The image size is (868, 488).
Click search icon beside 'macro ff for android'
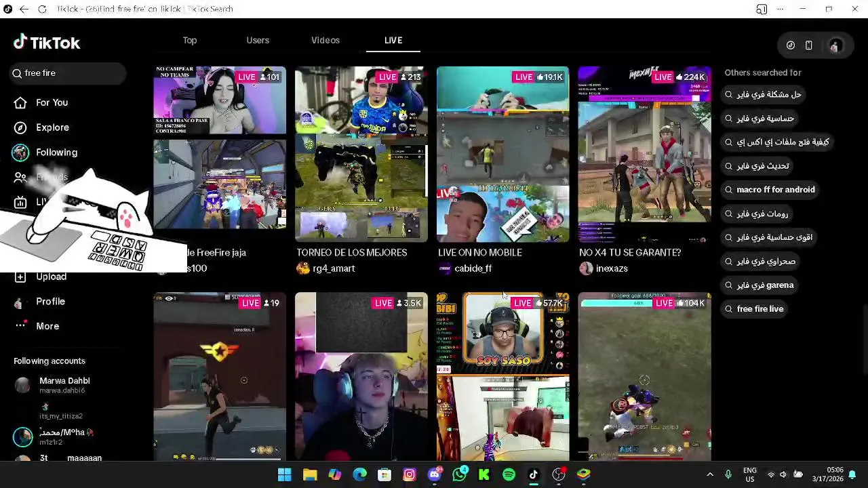pos(729,190)
